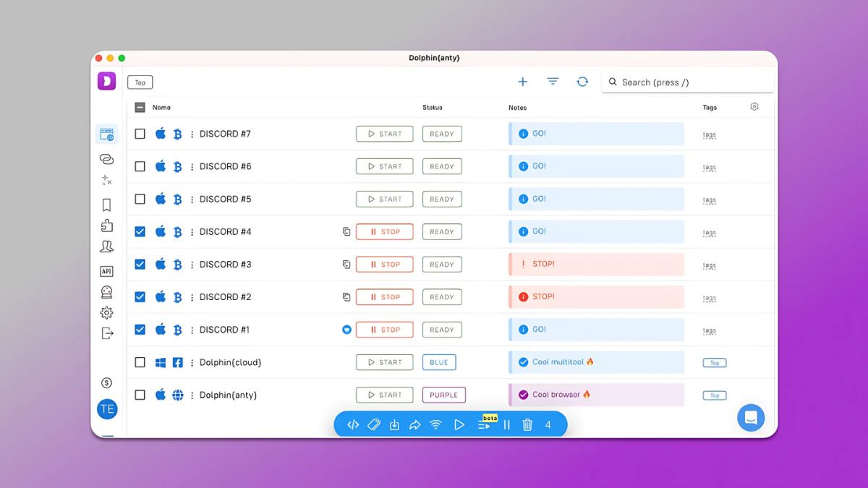868x488 pixels.
Task: Click the Notes column header
Action: click(x=518, y=108)
